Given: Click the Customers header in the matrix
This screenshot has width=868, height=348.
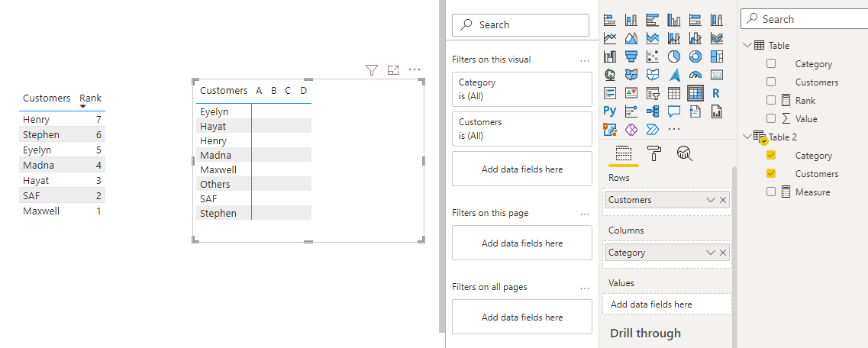Looking at the screenshot, I should (x=224, y=90).
